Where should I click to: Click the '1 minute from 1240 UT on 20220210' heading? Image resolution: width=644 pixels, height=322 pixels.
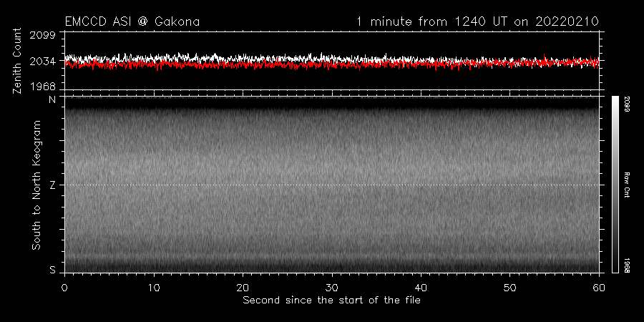tap(478, 21)
